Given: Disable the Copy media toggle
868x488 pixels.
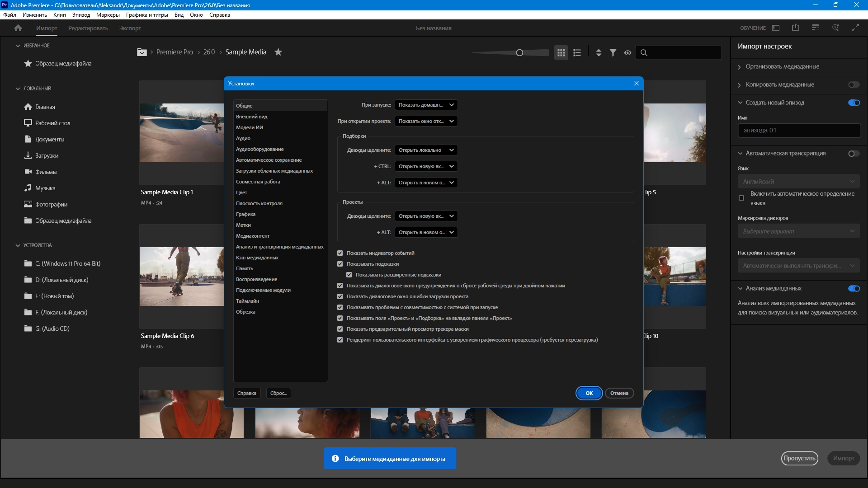Looking at the screenshot, I should pos(854,84).
